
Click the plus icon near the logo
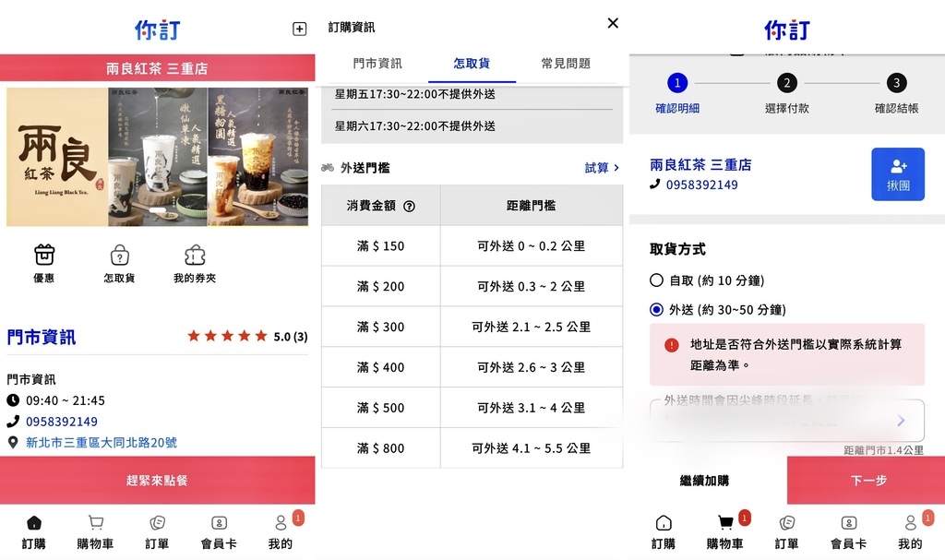[299, 29]
